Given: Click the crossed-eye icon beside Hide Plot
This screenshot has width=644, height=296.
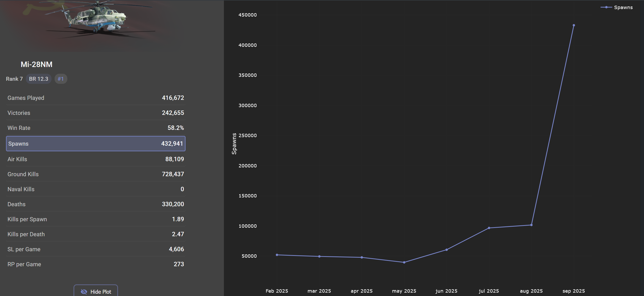Looking at the screenshot, I should (84, 292).
